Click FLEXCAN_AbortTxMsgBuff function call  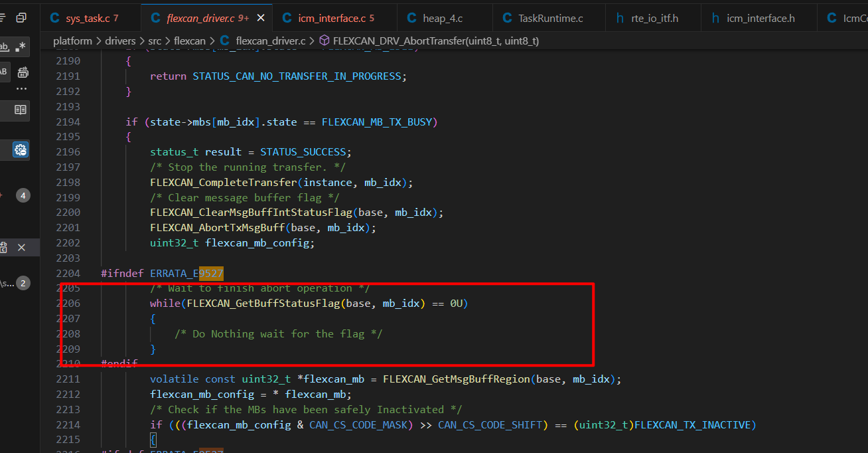point(218,227)
